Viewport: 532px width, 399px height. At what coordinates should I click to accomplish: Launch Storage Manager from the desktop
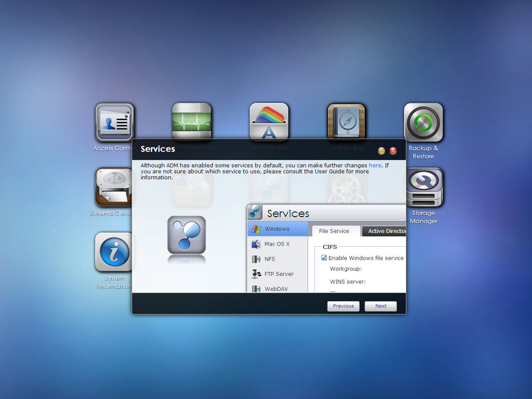424,187
